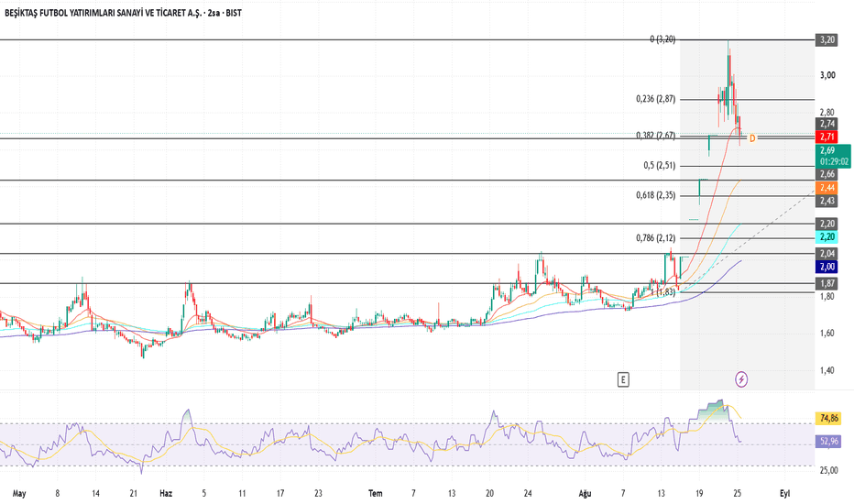Click the yellow 74,86 RSI average label
854x504 pixels.
pyautogui.click(x=828, y=419)
